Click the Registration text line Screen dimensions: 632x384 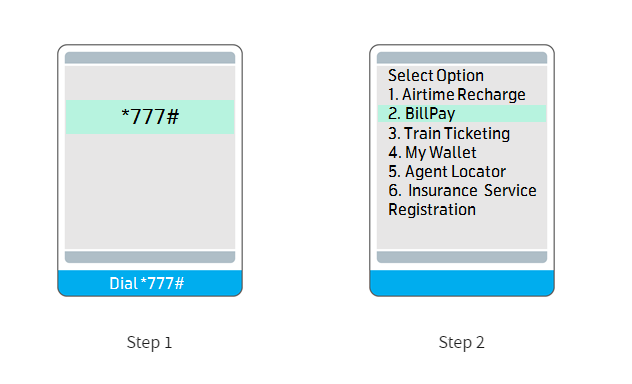click(x=432, y=210)
